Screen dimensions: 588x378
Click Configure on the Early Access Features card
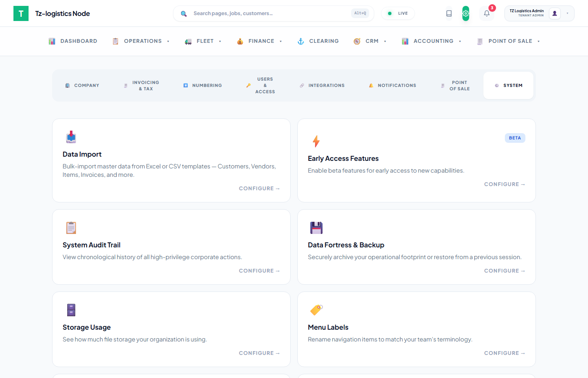click(x=504, y=184)
